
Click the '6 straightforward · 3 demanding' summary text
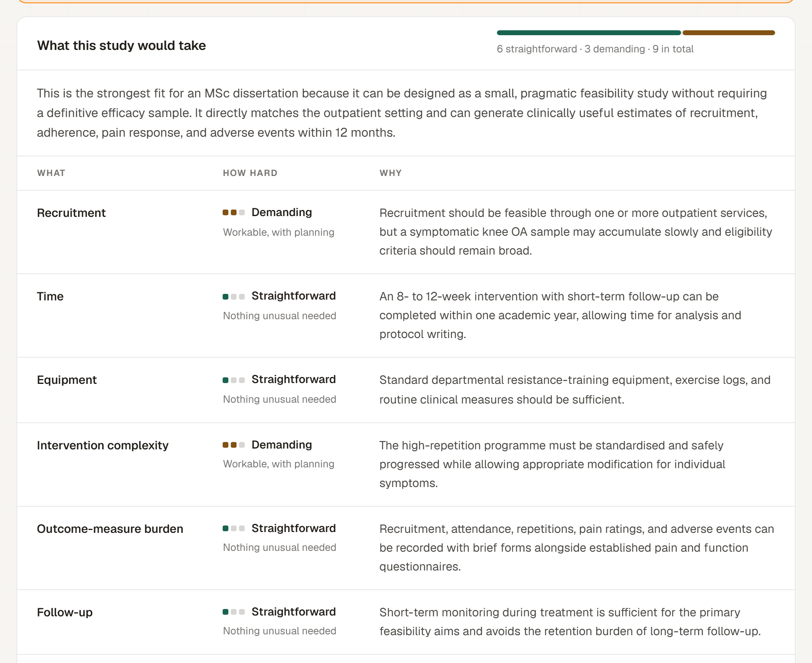coord(595,49)
